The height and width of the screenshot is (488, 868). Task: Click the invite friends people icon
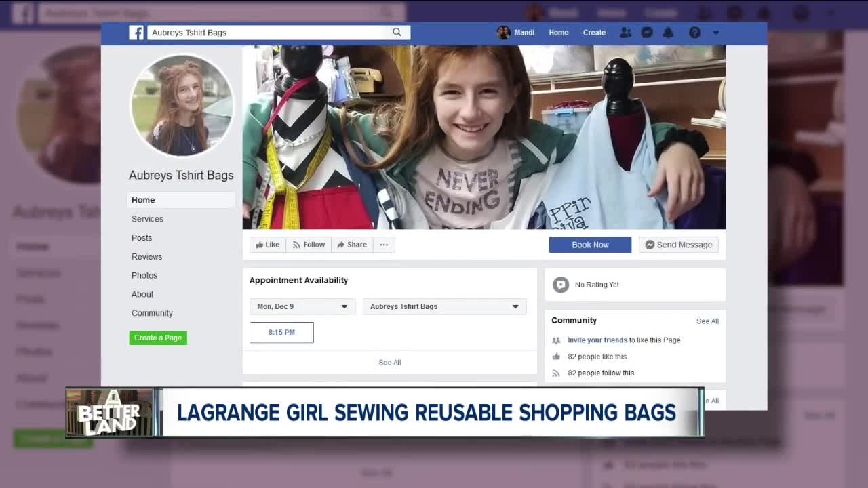[556, 340]
